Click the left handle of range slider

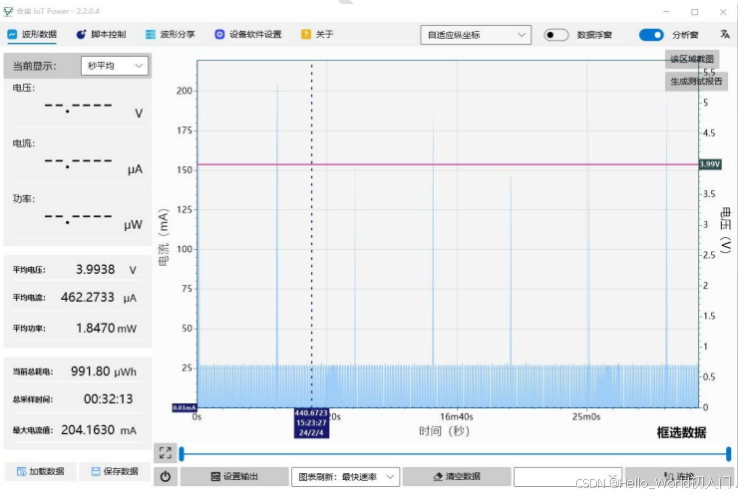tap(181, 454)
